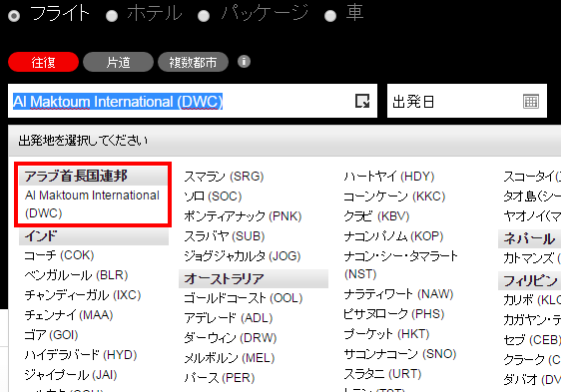
Task: Select タオ島 airport entry
Action: 532,196
